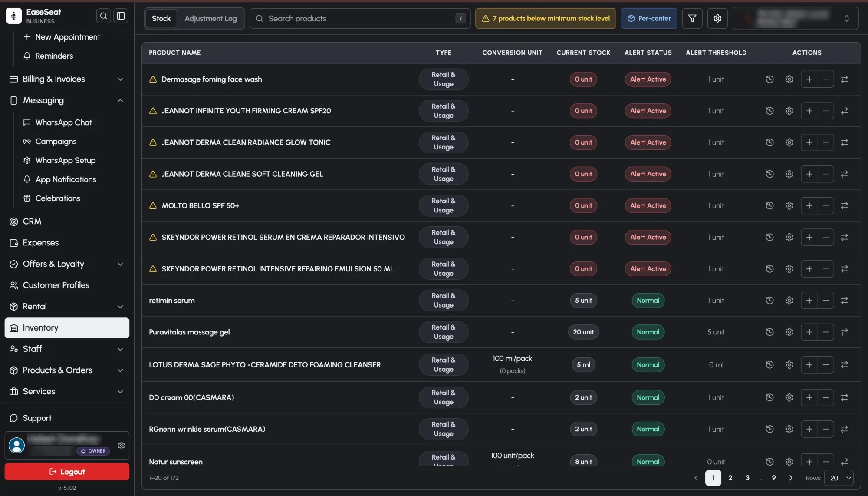Open settings gear for LOTUS DERMA SAGE cleanser
Viewport: 868px width, 496px height.
click(x=789, y=365)
